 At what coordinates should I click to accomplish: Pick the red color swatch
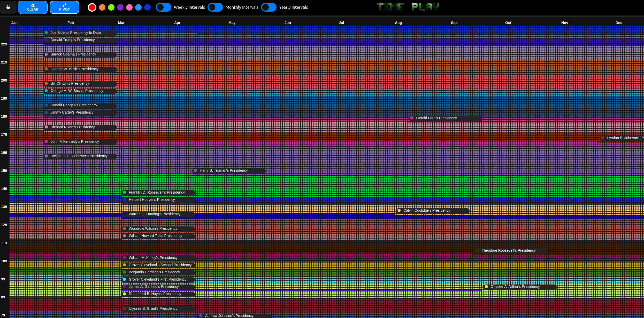92,7
